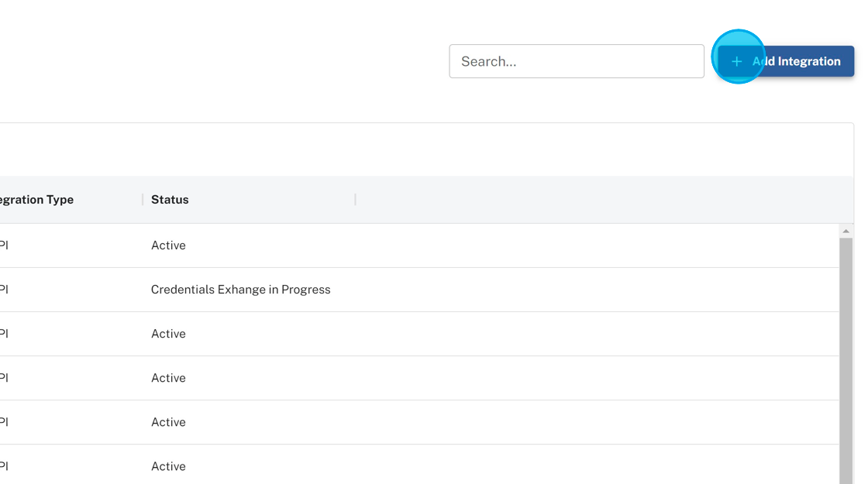Sort by the Integration Type column header
Viewport: 868px width, 484px height.
(37, 200)
